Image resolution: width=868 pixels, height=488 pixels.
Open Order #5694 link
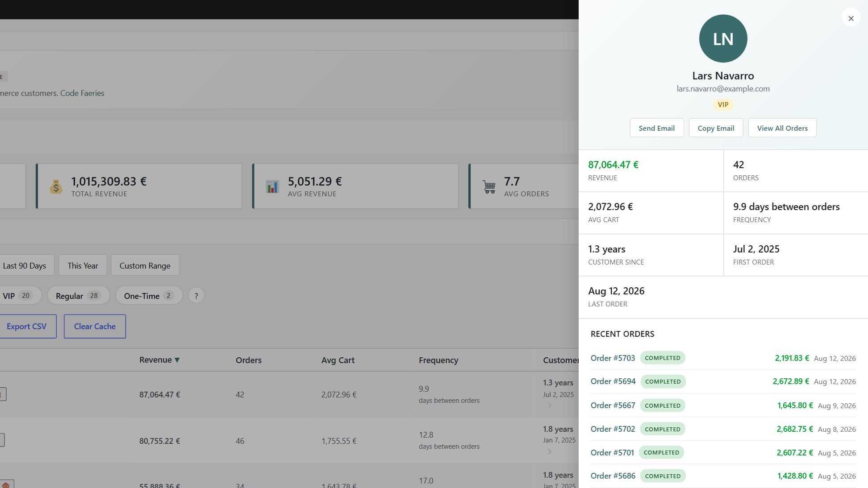click(613, 381)
